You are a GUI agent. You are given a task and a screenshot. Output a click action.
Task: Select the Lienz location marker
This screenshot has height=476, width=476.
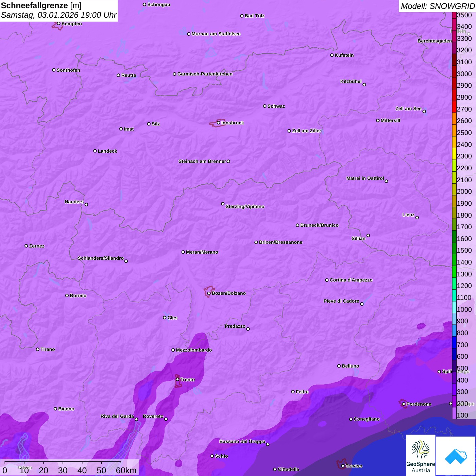(417, 218)
